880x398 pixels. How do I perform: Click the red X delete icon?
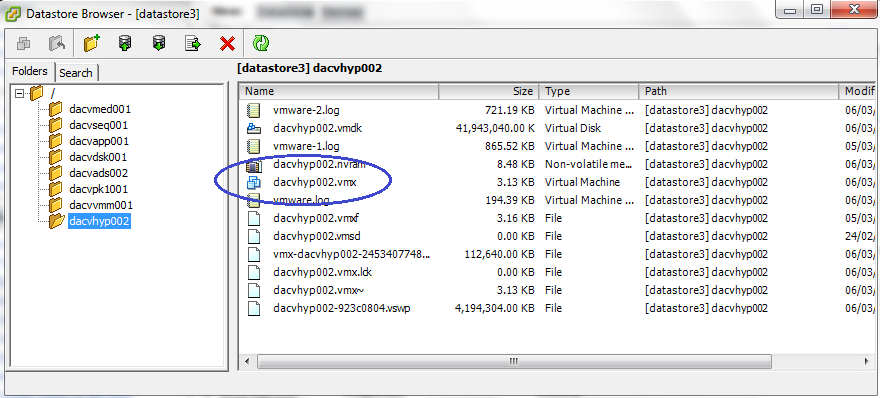coord(227,43)
